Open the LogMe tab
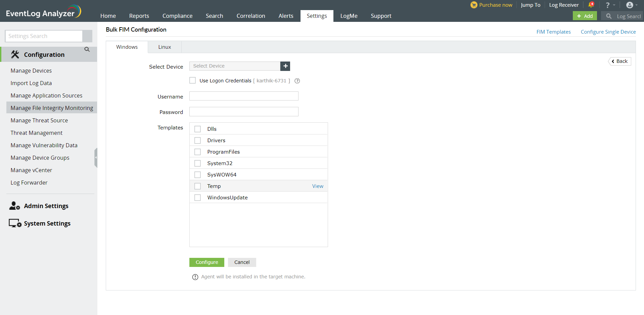 point(349,16)
